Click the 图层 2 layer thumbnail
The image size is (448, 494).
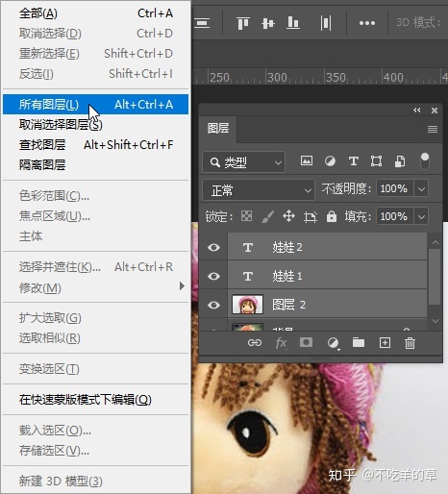pos(247,305)
